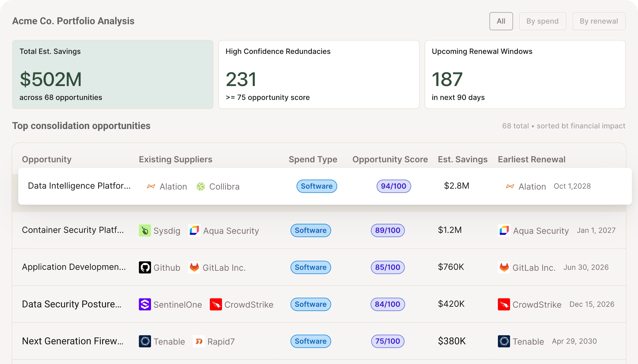The image size is (638, 364).
Task: Click the Github supplier name
Action: pyautogui.click(x=167, y=268)
